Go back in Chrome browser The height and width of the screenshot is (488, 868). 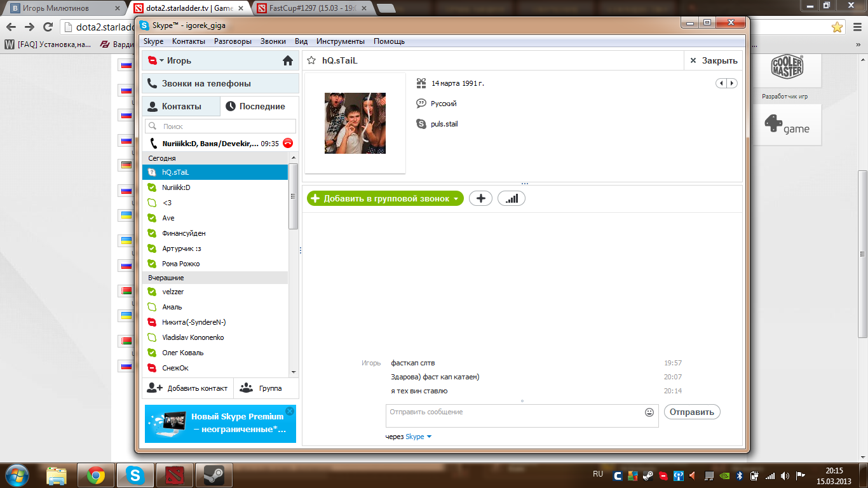coord(11,27)
